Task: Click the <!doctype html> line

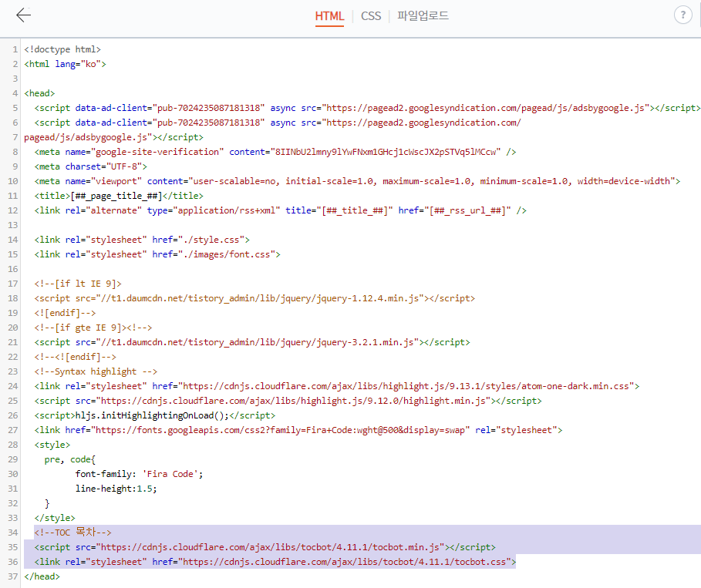Action: tap(62, 49)
